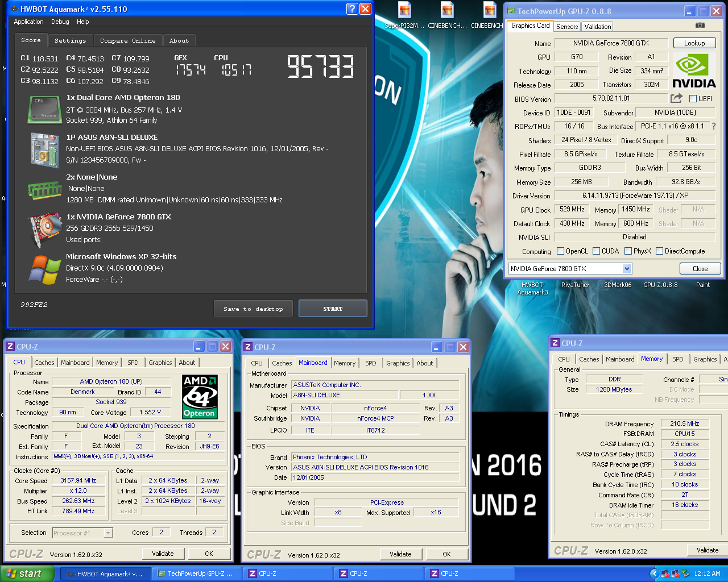This screenshot has height=582, width=728.
Task: Click the GPU-Z BIOS export share icon
Action: point(676,98)
